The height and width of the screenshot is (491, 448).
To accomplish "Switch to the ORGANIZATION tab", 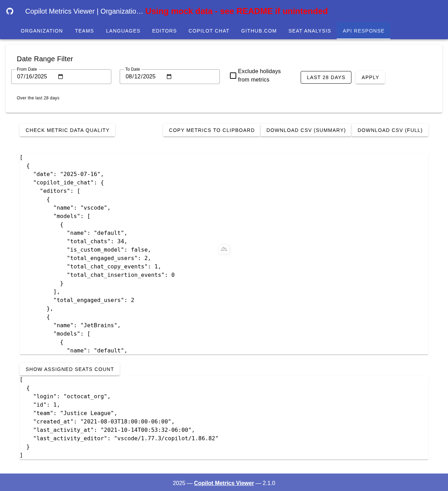I will (x=42, y=31).
